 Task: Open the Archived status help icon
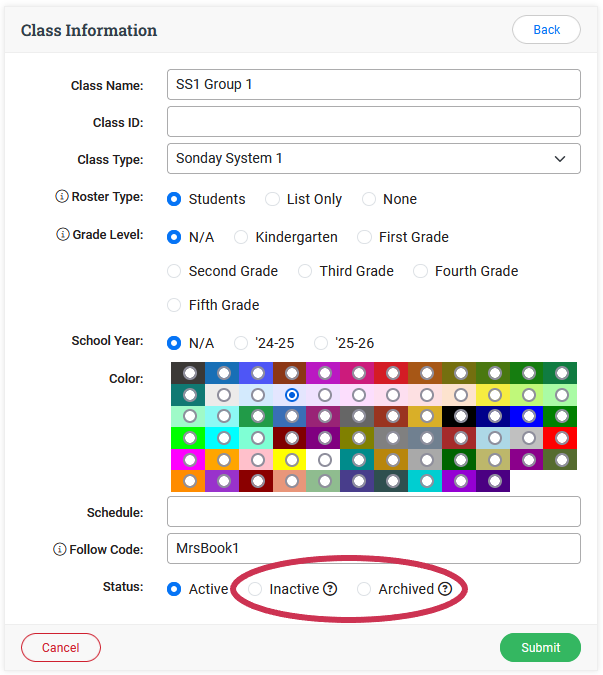[x=445, y=589]
